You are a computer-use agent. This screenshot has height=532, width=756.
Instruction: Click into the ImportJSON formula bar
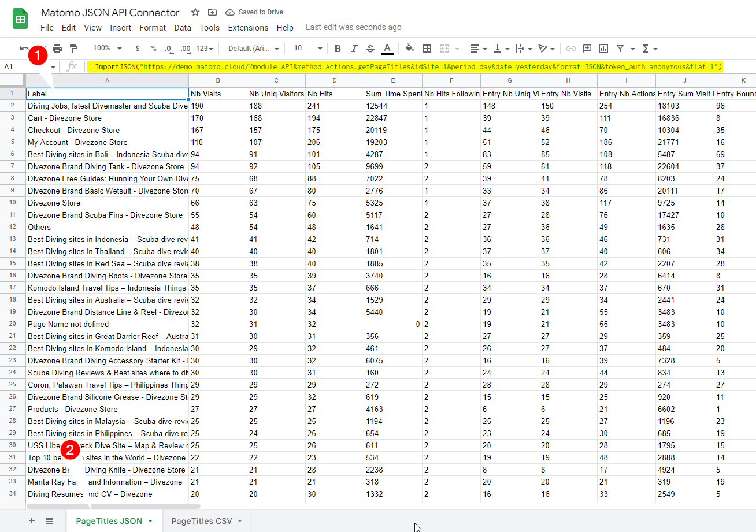tap(406, 67)
